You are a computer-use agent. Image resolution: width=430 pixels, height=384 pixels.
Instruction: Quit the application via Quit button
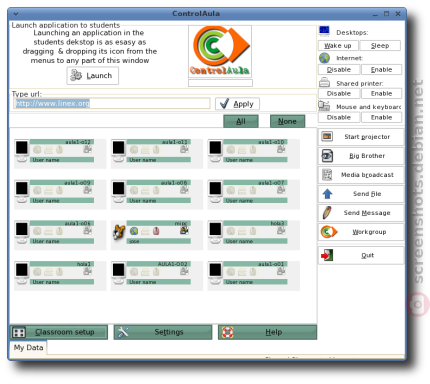[361, 255]
